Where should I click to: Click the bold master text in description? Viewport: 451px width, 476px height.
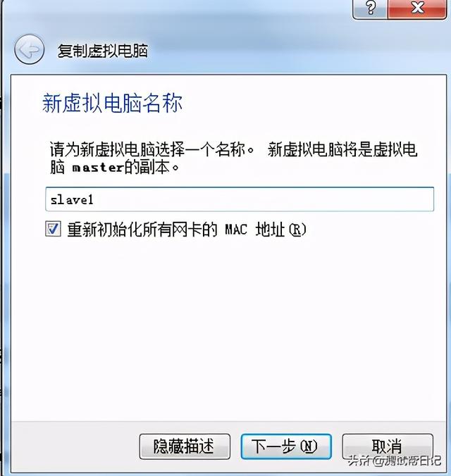(98, 168)
